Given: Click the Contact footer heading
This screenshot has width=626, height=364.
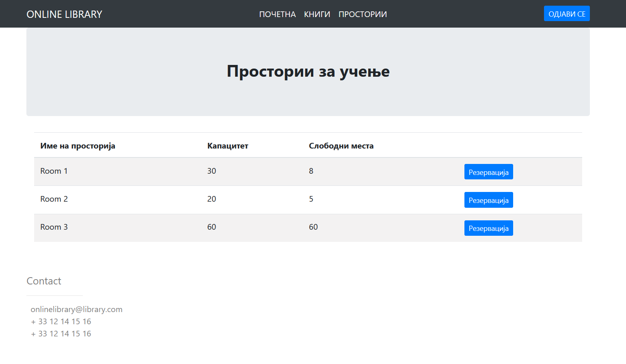Looking at the screenshot, I should tap(44, 281).
